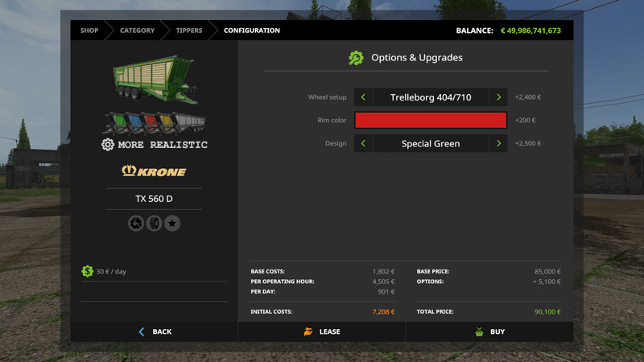Screen dimensions: 644x362
Task: Click the green daily upkeep money icon
Action: click(x=87, y=271)
